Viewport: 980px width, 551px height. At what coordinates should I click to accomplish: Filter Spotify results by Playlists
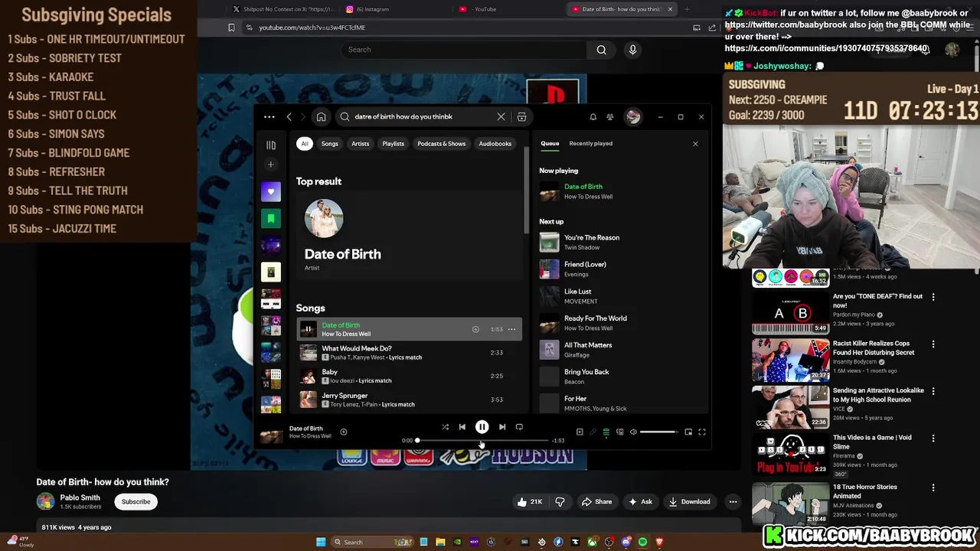click(394, 144)
